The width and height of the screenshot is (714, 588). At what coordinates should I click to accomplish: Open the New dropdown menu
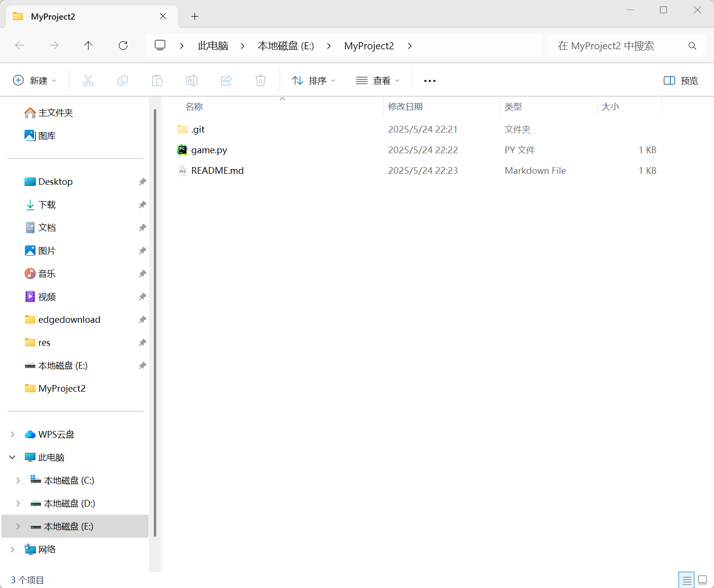click(x=35, y=80)
